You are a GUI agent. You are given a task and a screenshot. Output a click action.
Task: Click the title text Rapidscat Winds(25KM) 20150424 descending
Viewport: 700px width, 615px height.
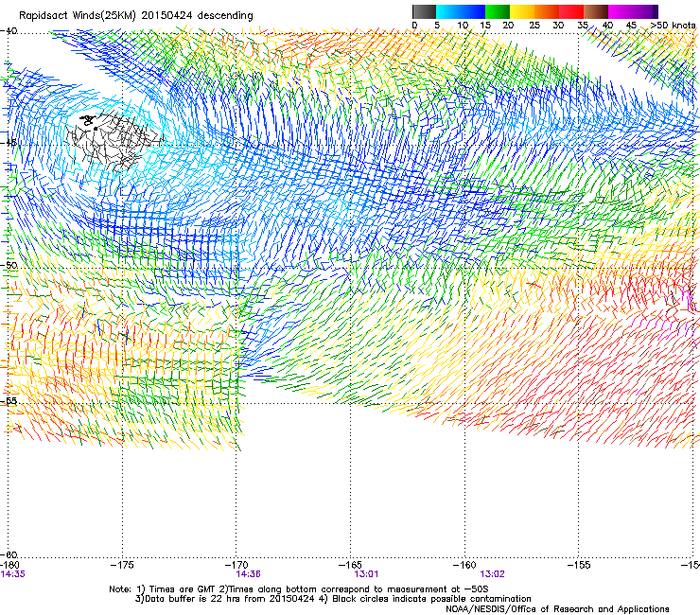pyautogui.click(x=135, y=16)
